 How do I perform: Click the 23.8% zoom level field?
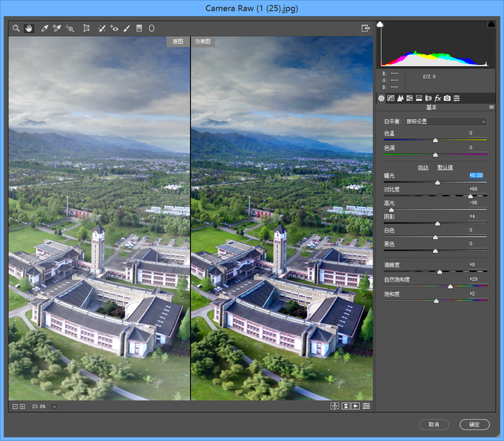coord(39,407)
